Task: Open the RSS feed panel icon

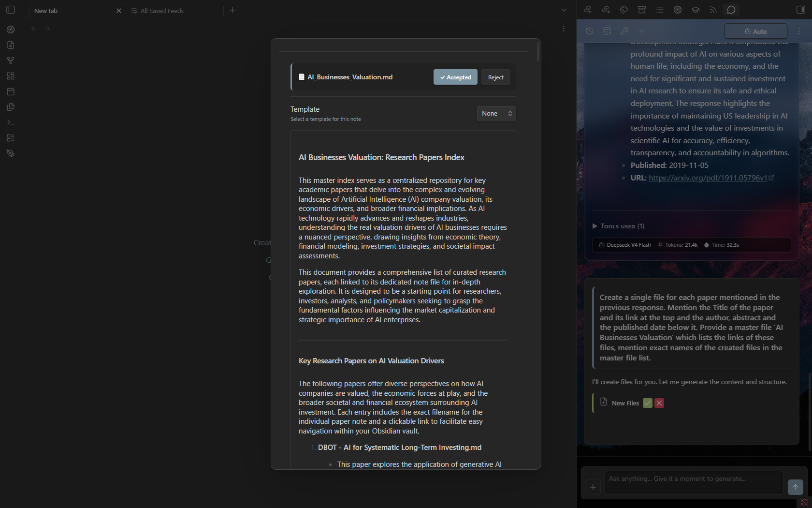Action: click(x=713, y=10)
